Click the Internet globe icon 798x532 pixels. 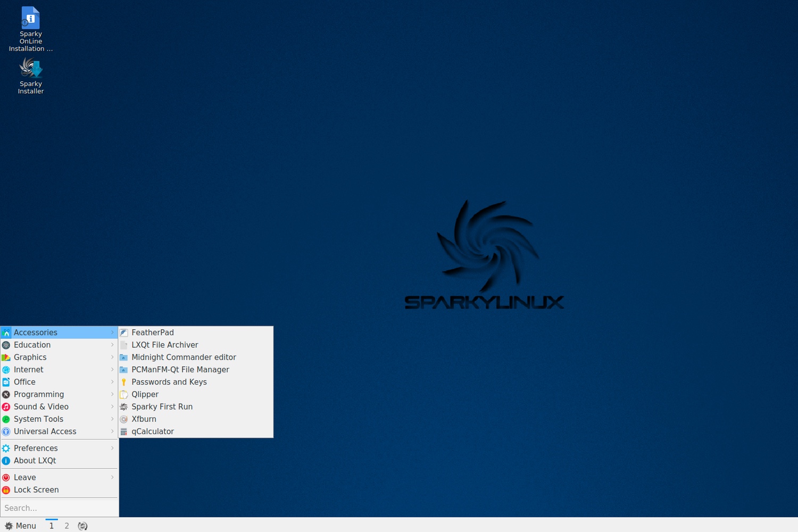pyautogui.click(x=6, y=370)
